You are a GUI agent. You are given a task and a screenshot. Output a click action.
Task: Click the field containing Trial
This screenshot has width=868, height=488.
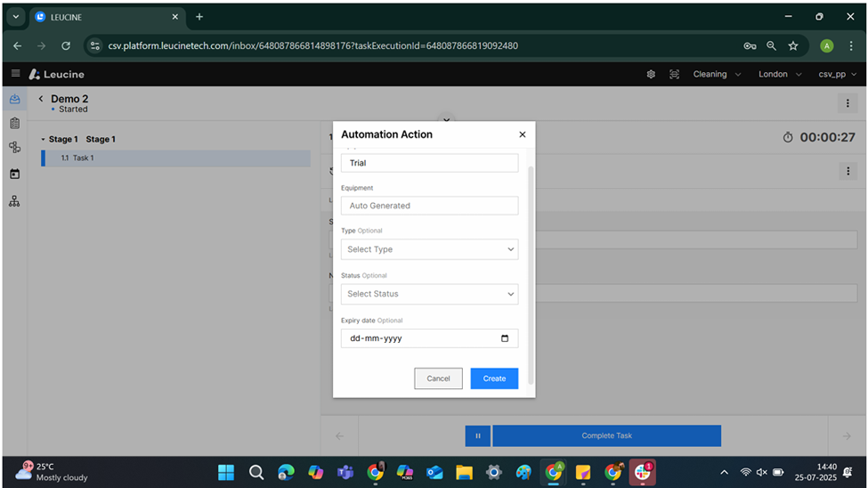click(x=429, y=163)
